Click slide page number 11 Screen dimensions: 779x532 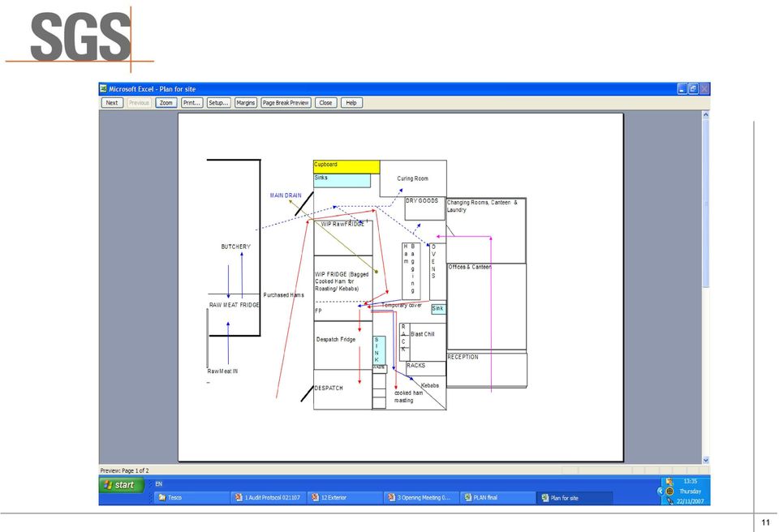(x=765, y=522)
